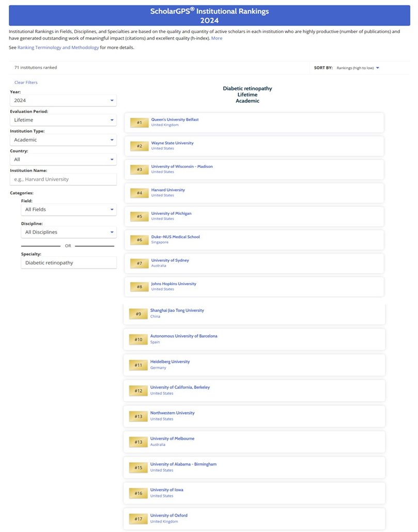
Task: Open University of Wisconsin - Madison link
Action: pos(182,166)
